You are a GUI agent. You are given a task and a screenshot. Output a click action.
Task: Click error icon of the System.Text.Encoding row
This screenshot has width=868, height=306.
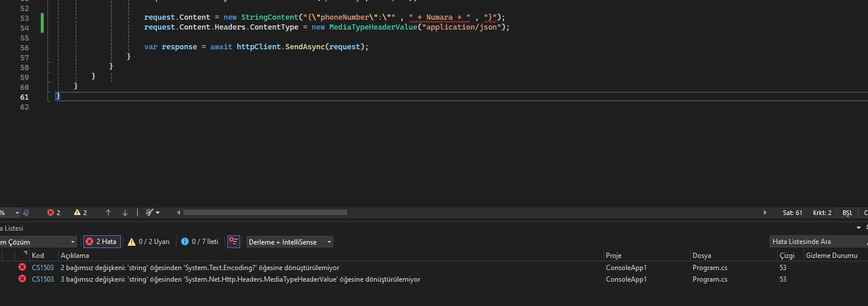(23, 267)
